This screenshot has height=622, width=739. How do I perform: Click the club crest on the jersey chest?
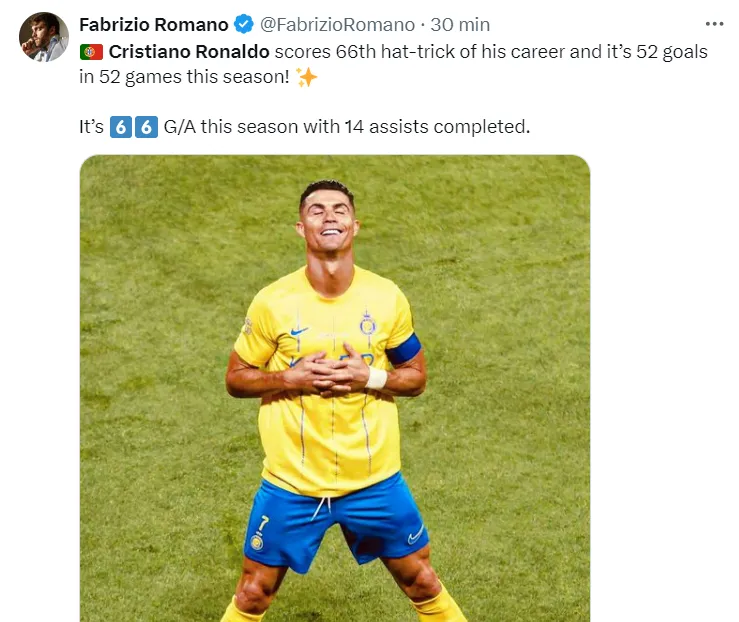(367, 323)
